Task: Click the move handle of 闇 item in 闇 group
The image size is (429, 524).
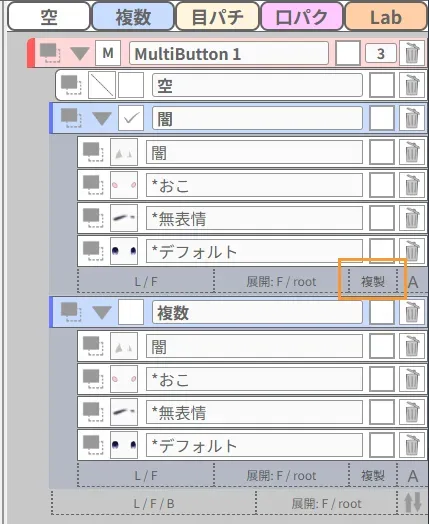Action: tap(93, 152)
